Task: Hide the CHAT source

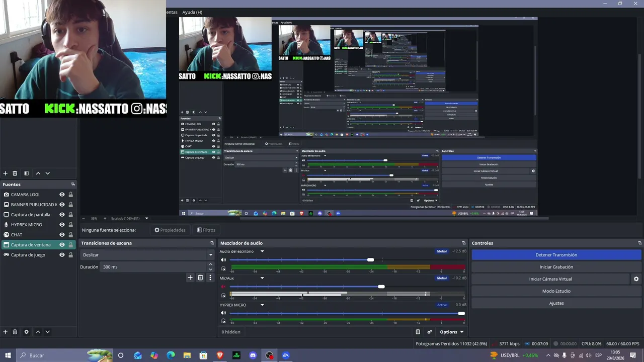Action: coord(62,235)
